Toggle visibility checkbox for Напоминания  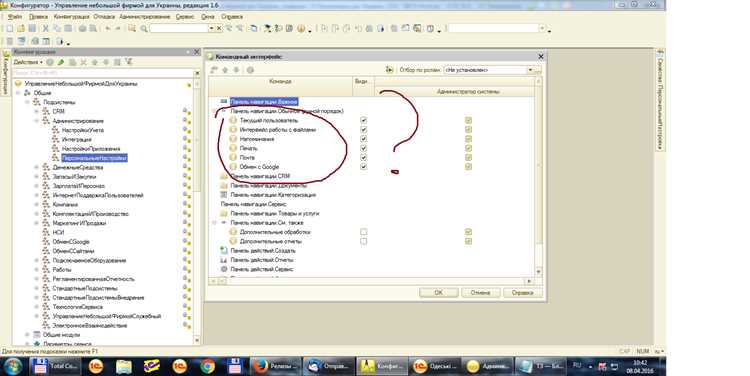(x=364, y=139)
